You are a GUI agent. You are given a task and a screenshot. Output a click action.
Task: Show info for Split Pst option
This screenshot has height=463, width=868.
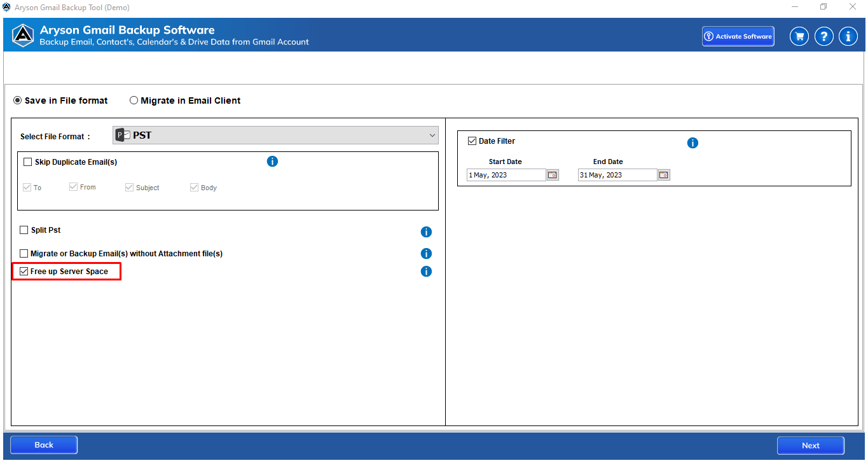click(426, 232)
